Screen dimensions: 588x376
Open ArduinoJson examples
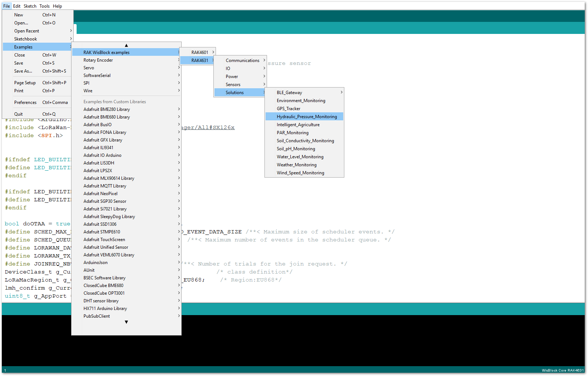click(126, 263)
